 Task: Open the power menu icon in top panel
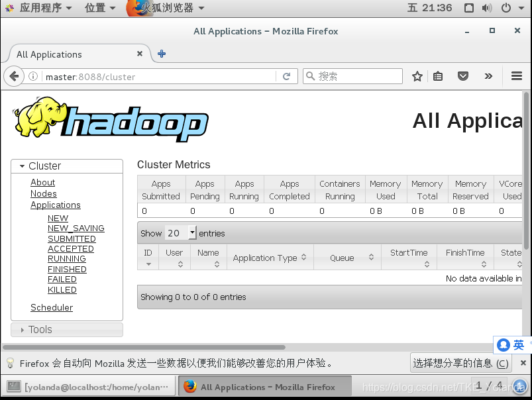point(506,7)
